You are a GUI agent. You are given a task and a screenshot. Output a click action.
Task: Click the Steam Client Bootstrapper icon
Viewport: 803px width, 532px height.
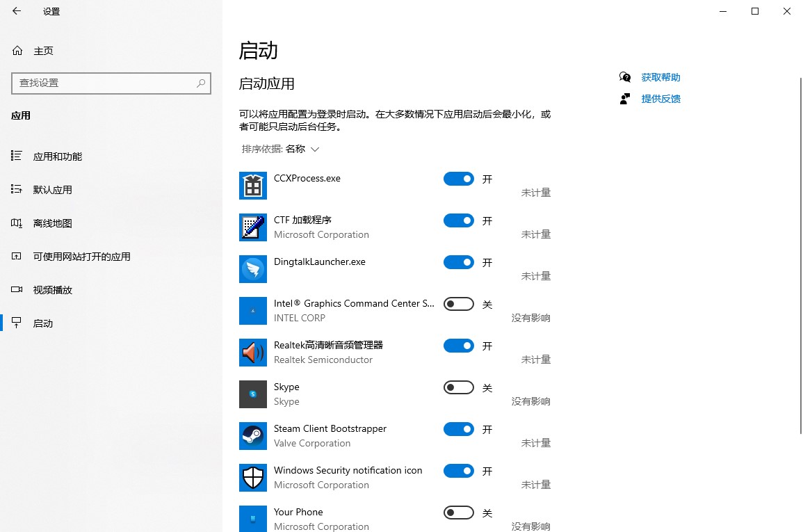coord(253,436)
